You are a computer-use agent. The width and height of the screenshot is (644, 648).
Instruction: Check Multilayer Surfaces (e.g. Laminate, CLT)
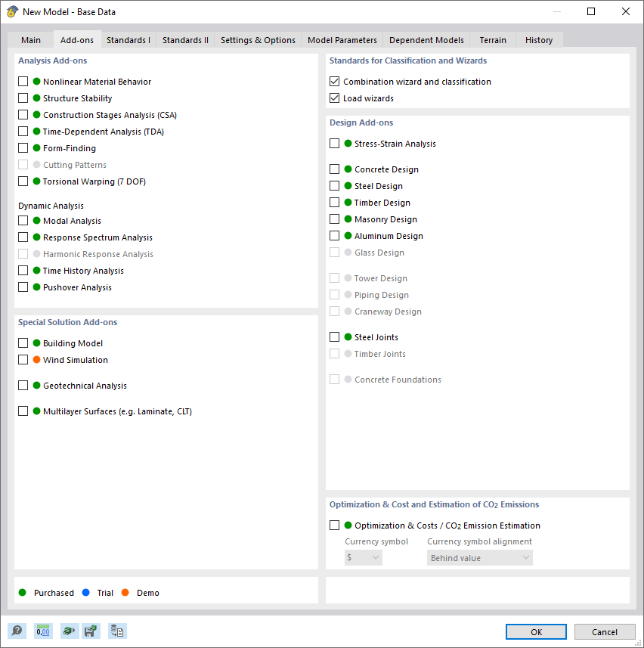click(23, 411)
